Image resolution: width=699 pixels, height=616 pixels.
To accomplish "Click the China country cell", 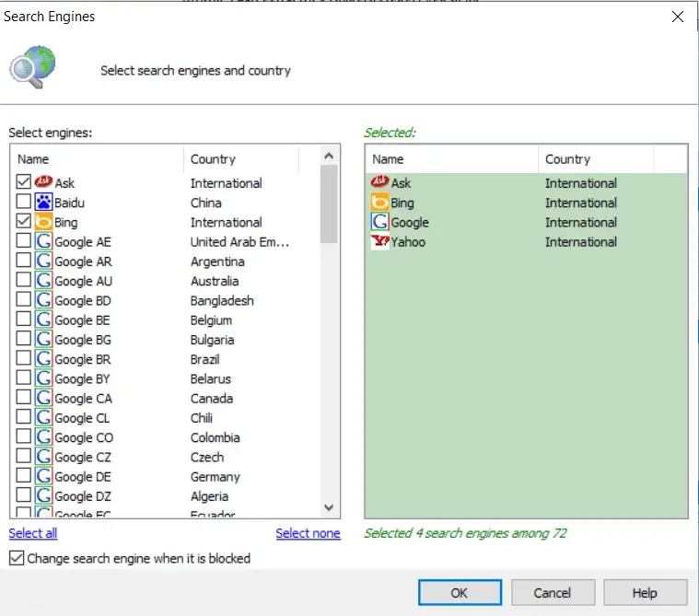I will click(x=206, y=203).
